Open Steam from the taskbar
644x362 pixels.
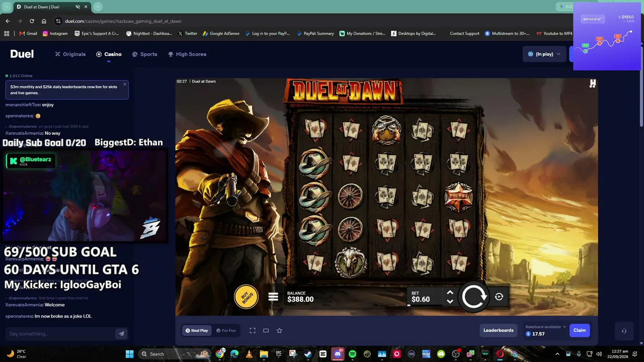pyautogui.click(x=308, y=354)
